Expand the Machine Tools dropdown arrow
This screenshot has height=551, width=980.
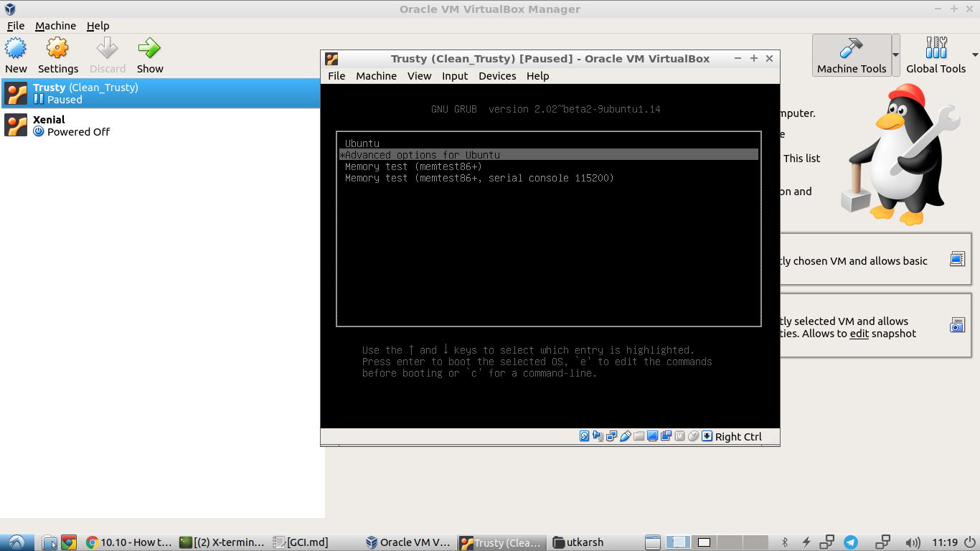[894, 54]
